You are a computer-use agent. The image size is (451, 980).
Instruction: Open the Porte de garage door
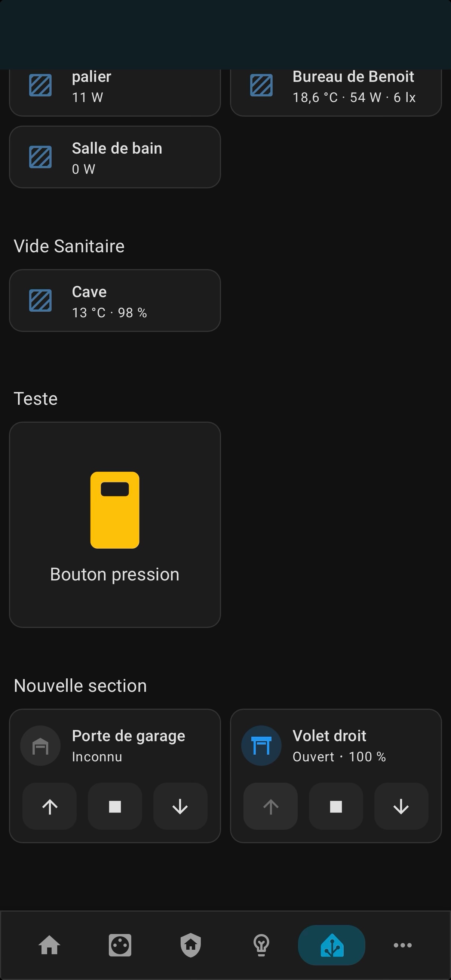coord(49,807)
